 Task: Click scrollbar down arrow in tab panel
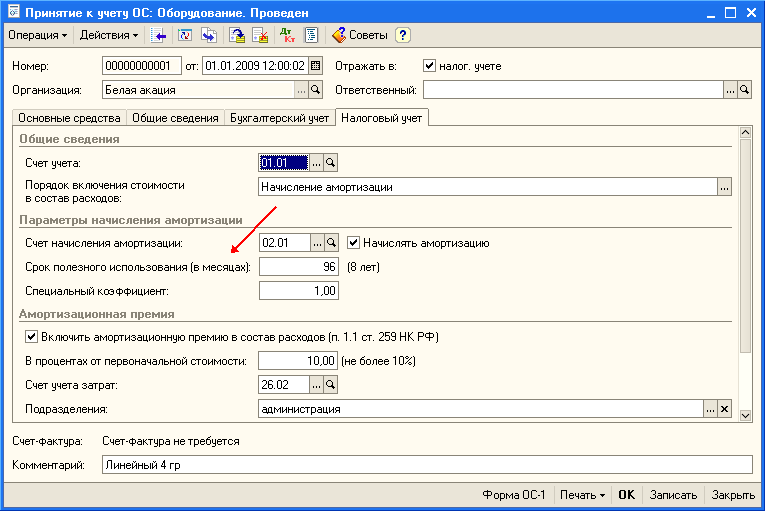tap(745, 416)
